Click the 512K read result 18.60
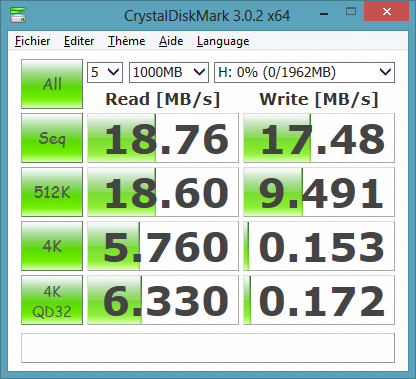 (x=163, y=192)
